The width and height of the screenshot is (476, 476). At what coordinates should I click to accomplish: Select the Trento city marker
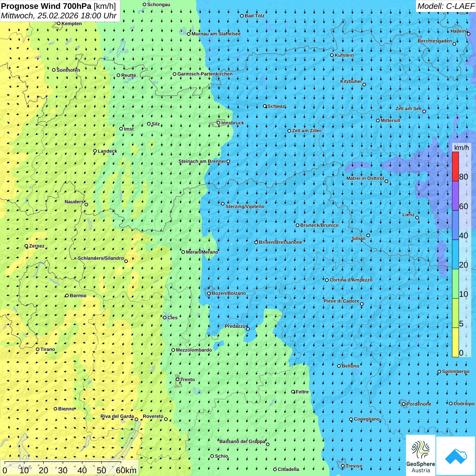point(177,379)
